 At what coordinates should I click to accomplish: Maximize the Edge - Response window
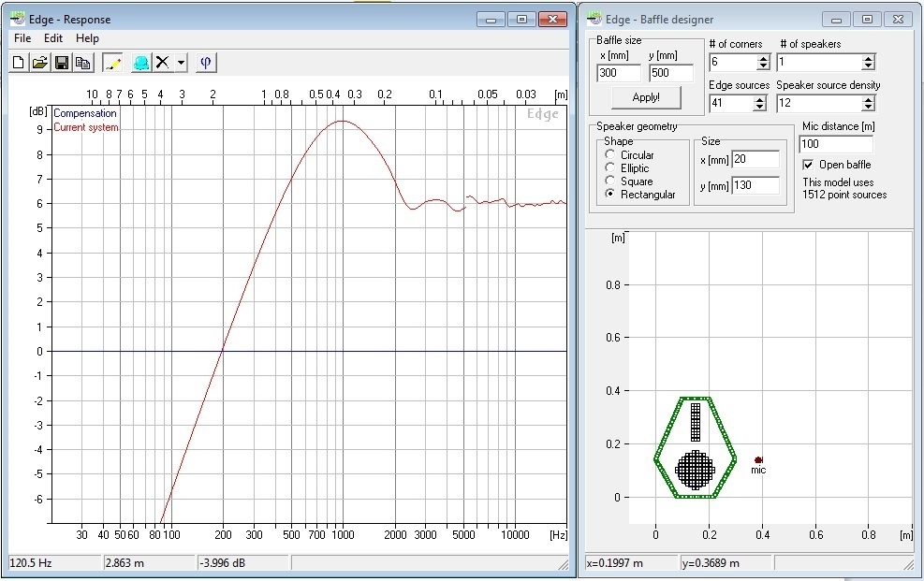click(x=521, y=20)
